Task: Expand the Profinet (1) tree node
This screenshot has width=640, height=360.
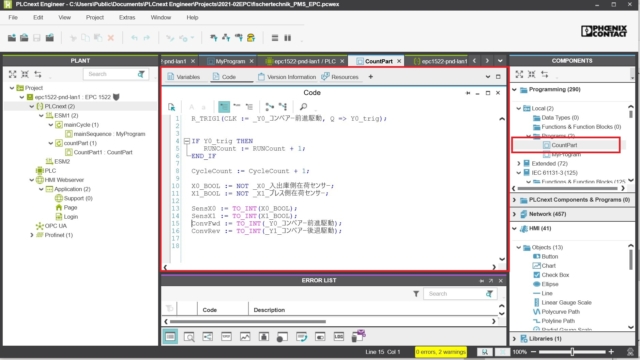Action: 32,235
